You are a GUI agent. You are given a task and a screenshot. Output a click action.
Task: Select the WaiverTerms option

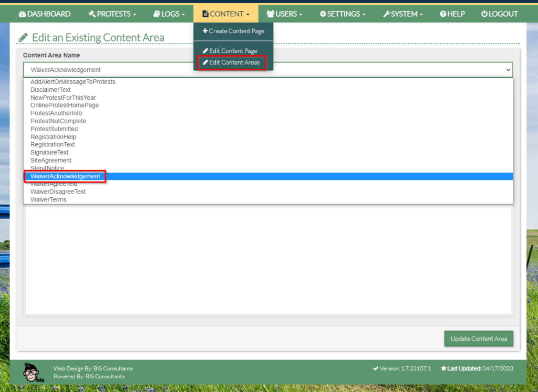(x=48, y=199)
